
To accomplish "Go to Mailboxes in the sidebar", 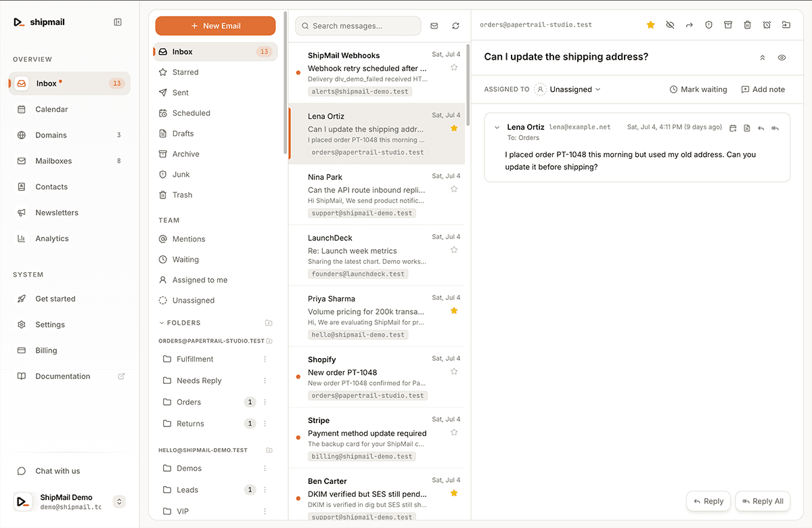I will tap(70, 161).
